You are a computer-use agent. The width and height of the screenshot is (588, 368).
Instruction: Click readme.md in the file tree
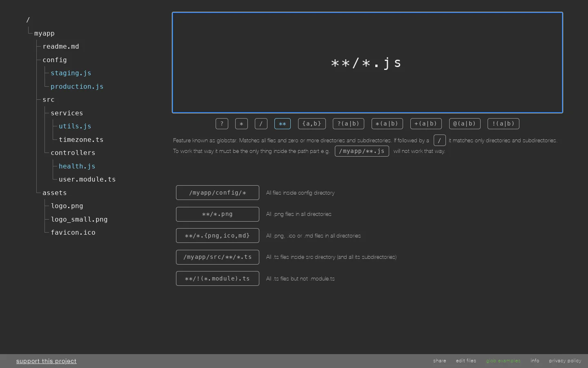click(61, 47)
